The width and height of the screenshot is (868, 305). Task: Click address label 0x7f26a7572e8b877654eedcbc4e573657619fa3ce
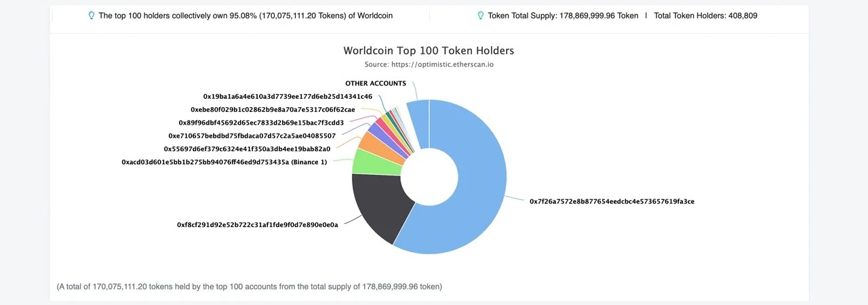point(612,201)
